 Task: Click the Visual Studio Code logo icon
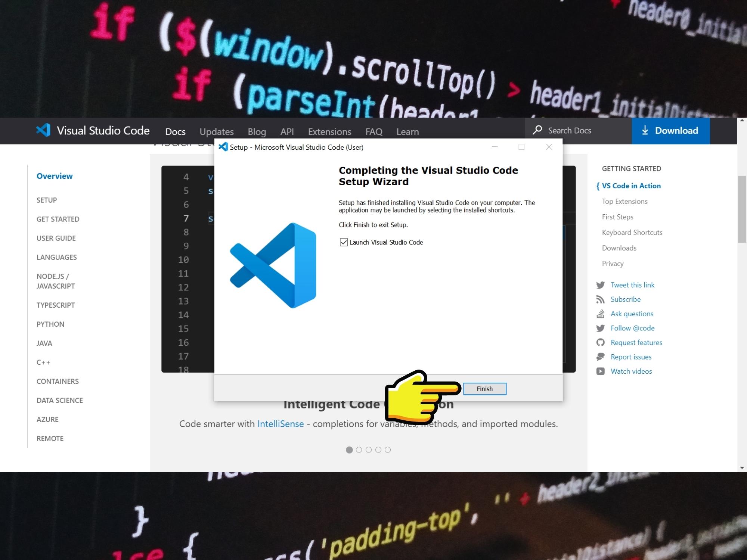(x=43, y=130)
